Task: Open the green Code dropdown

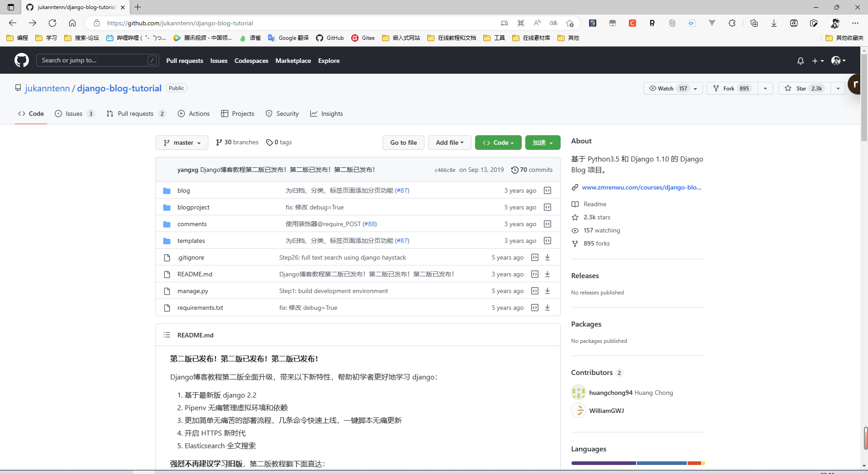Action: pyautogui.click(x=498, y=142)
